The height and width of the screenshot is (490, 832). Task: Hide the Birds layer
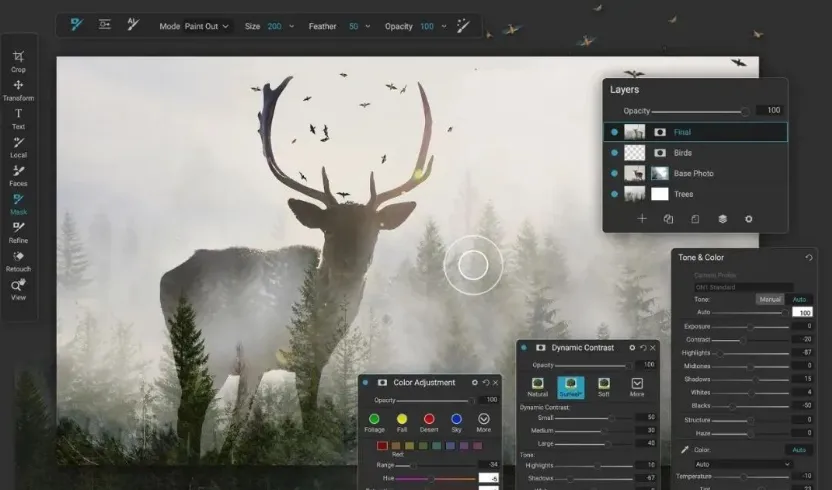(x=614, y=153)
